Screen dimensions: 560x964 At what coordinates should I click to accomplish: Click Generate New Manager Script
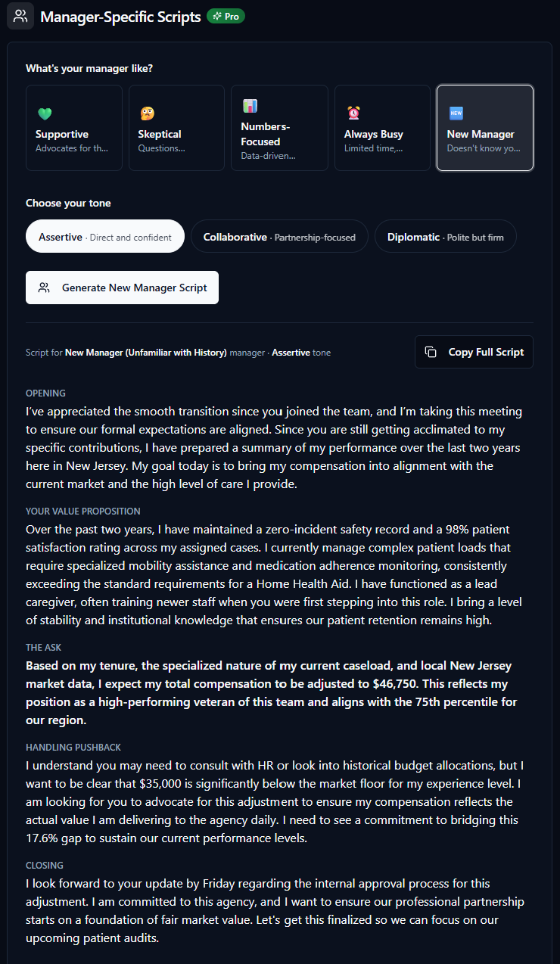point(122,288)
